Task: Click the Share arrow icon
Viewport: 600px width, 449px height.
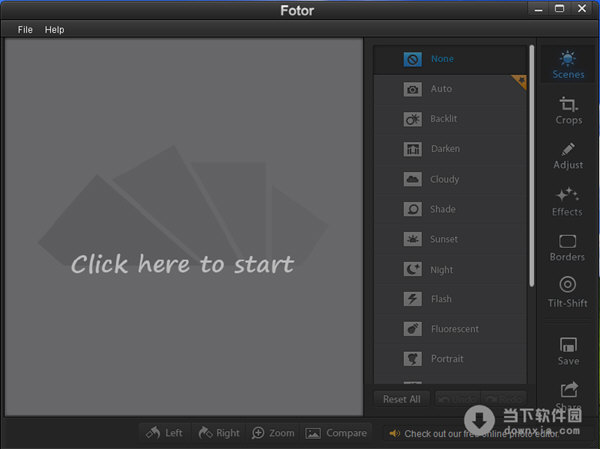Action: (569, 389)
